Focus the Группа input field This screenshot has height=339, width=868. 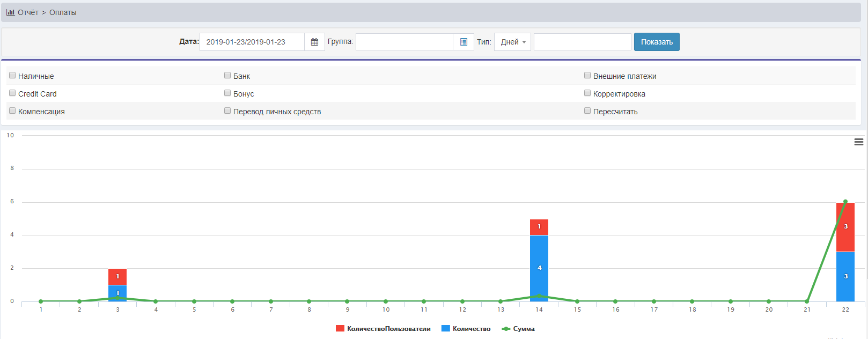404,42
